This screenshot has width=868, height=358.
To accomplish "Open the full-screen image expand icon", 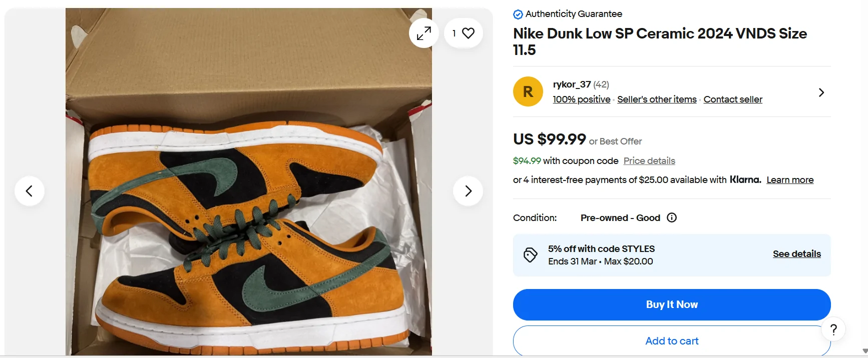I will pyautogui.click(x=423, y=32).
